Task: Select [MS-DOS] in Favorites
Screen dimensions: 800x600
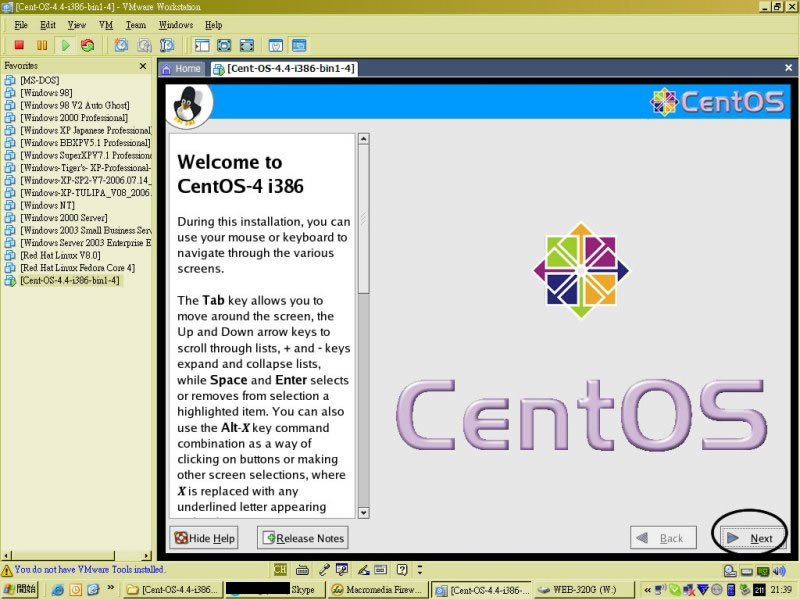Action: pos(40,81)
